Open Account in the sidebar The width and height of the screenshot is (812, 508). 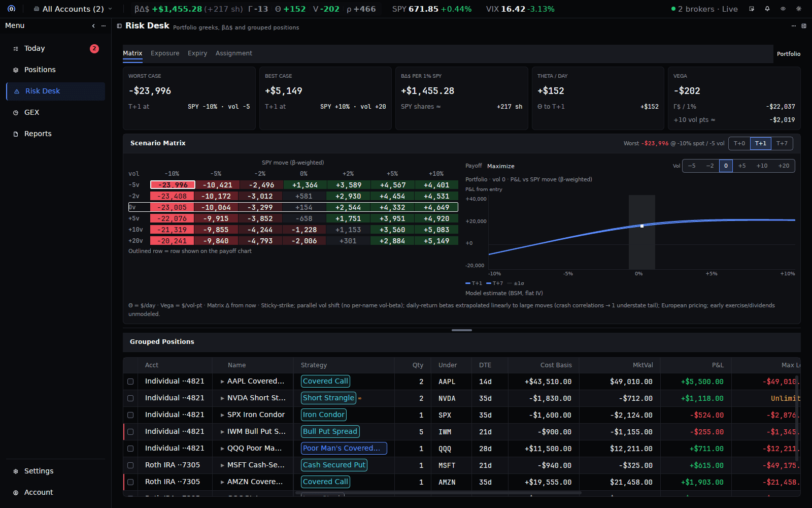coord(56,492)
